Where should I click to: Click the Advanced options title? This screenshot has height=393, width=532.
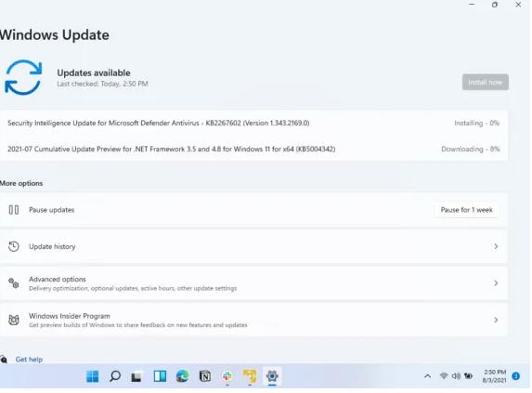[58, 279]
